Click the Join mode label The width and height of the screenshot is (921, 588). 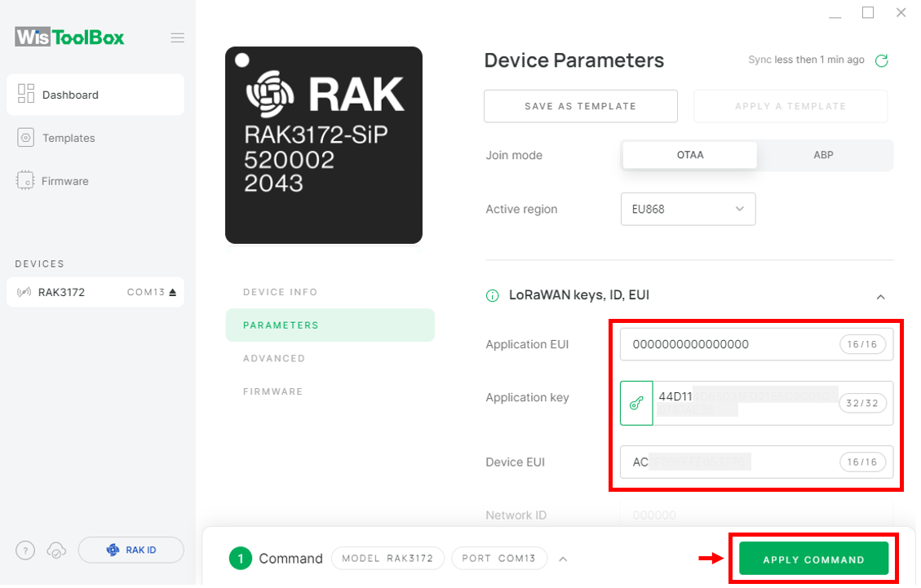pyautogui.click(x=514, y=156)
